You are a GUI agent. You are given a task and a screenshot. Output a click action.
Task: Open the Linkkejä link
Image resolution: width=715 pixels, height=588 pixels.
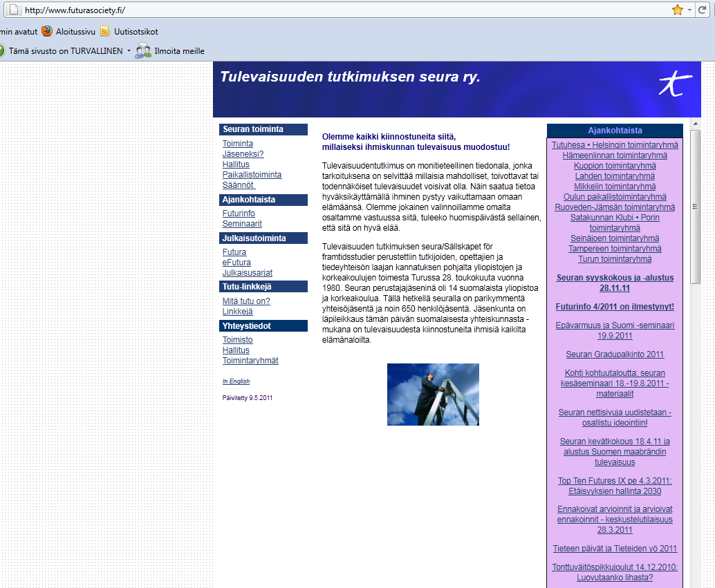(238, 312)
